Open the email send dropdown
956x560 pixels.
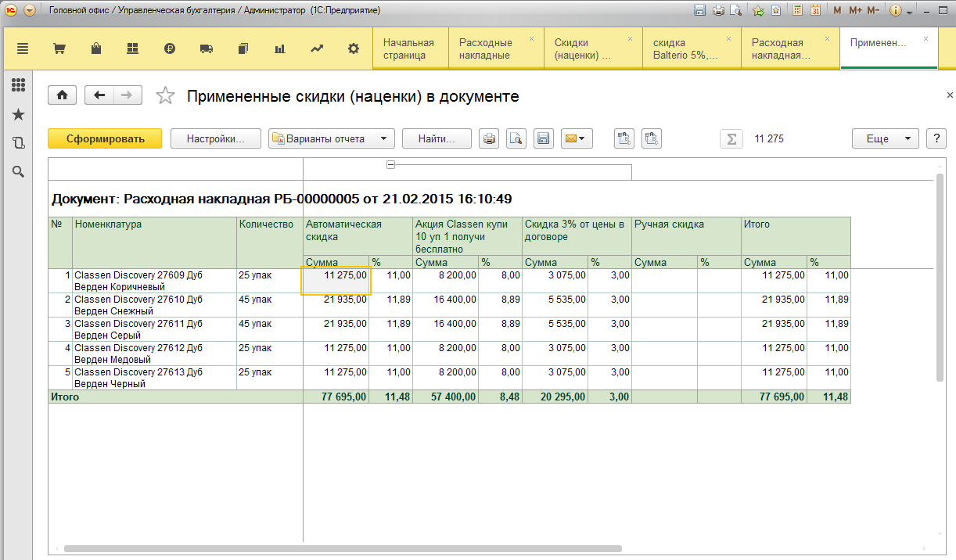point(577,138)
